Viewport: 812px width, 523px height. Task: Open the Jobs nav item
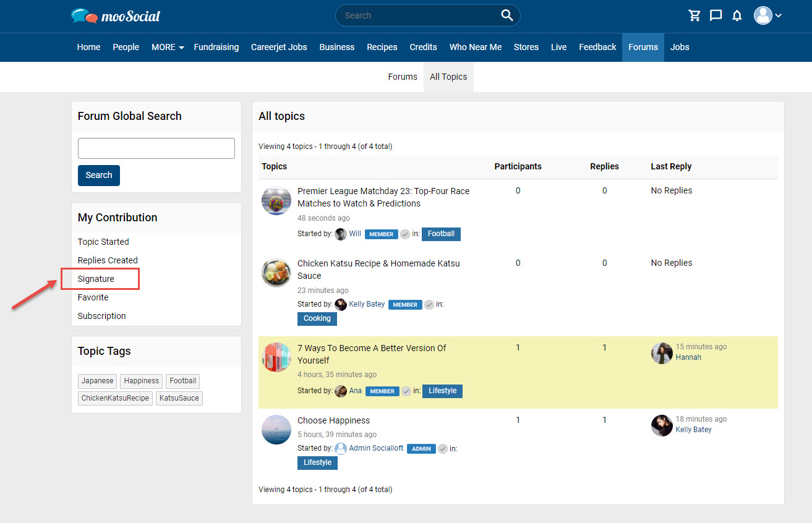coord(680,47)
